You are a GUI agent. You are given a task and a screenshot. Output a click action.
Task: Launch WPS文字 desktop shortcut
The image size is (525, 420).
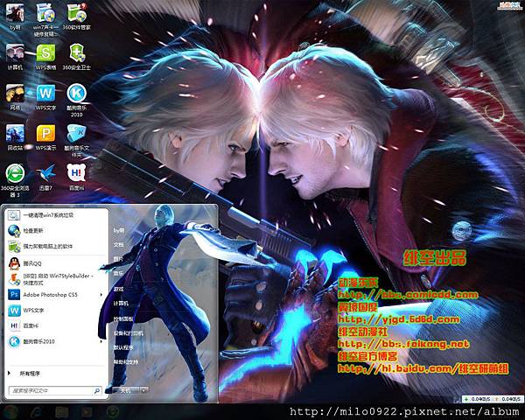tap(45, 97)
